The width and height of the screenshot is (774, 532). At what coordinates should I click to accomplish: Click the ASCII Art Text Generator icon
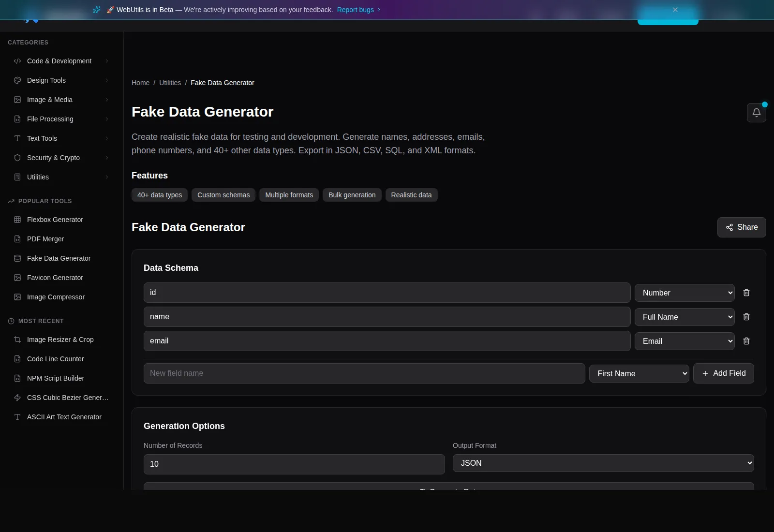point(17,417)
